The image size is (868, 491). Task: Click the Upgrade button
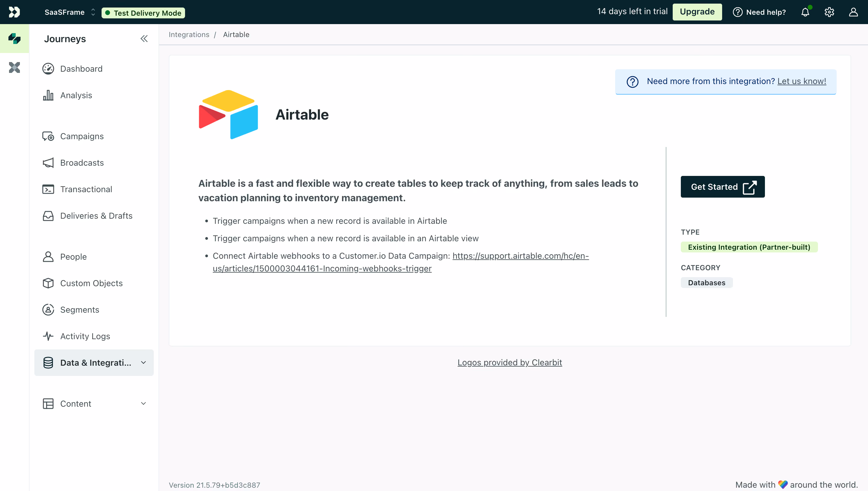point(697,12)
